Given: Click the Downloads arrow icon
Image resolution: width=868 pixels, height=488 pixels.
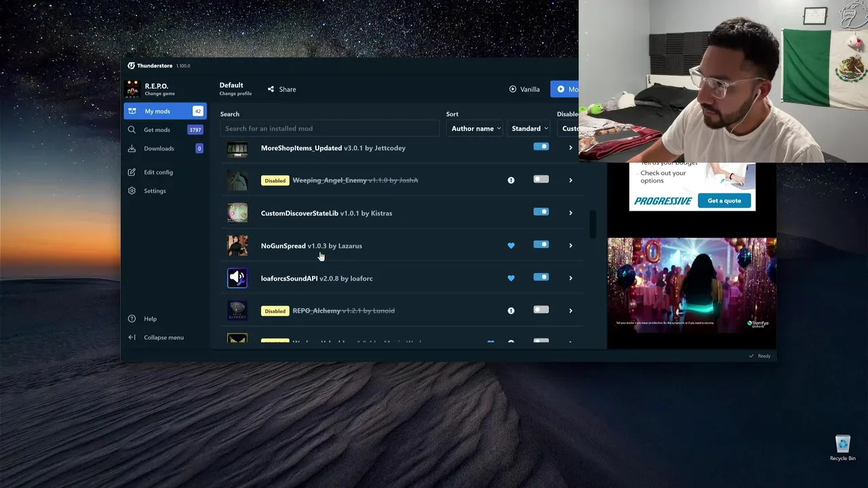Looking at the screenshot, I should [132, 148].
